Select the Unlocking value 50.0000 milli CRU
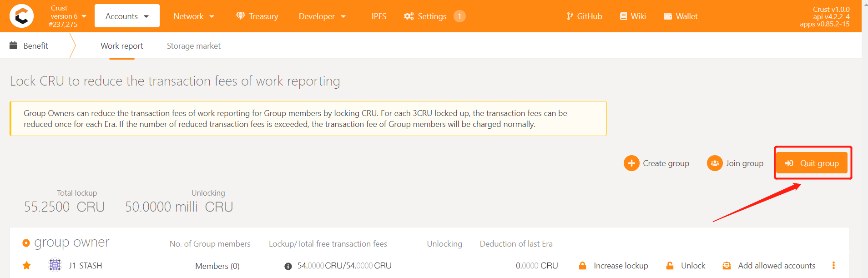 click(179, 207)
